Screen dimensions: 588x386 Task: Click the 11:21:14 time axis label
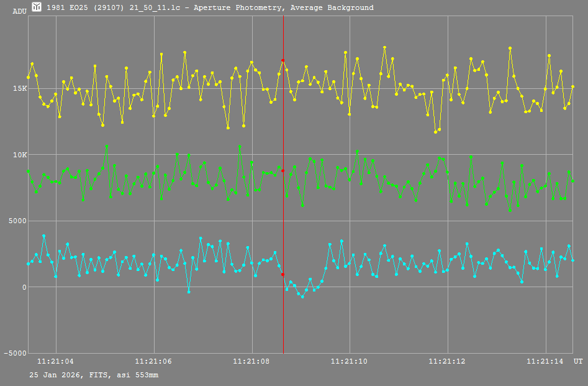pyautogui.click(x=545, y=361)
